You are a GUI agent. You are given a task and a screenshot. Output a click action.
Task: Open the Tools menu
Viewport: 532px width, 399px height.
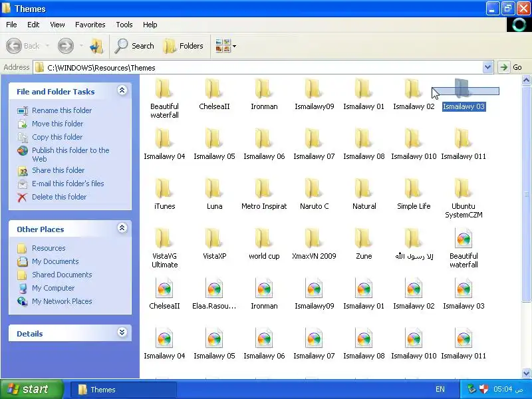point(124,25)
